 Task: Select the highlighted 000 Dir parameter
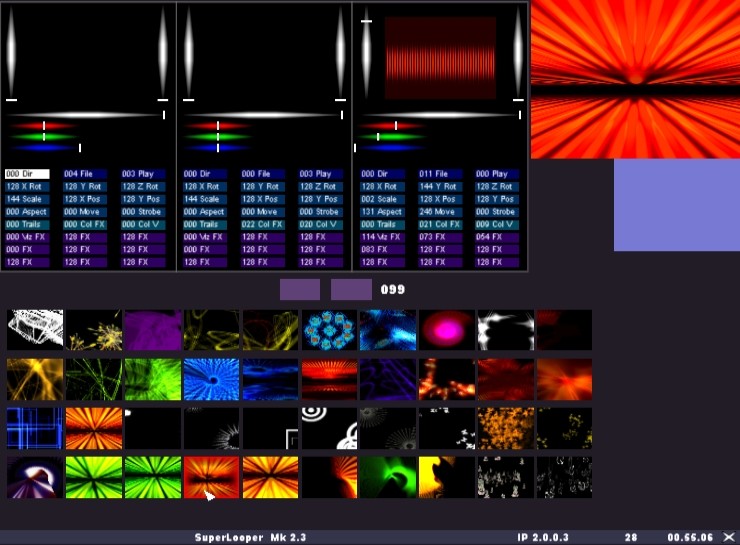click(27, 174)
